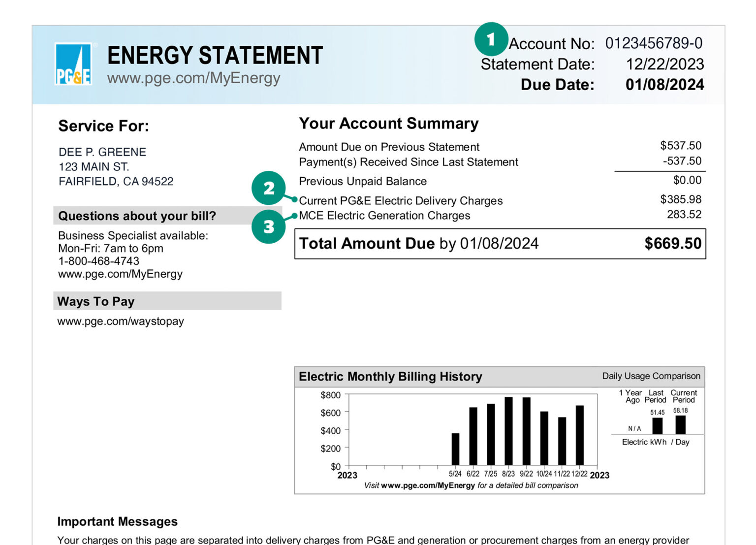Viewport: 756px width, 545px height.
Task: Click FAIRFIELD, CA 94522 line
Action: tap(116, 182)
